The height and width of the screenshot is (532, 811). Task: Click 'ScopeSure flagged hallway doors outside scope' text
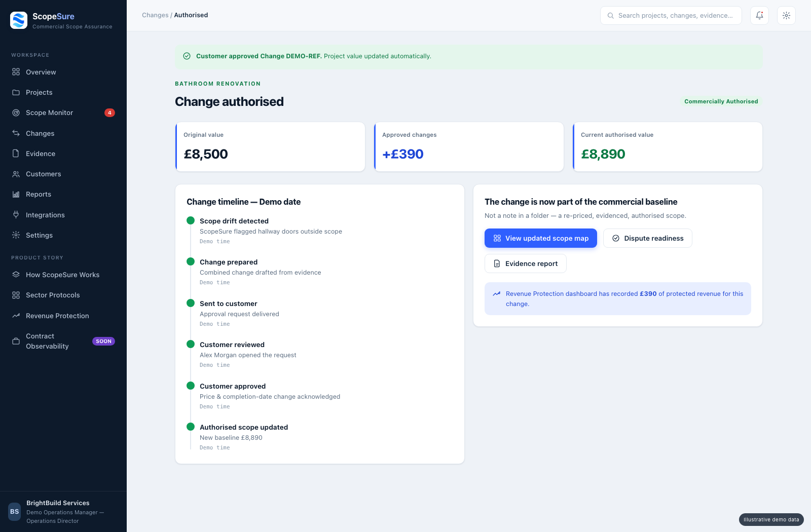(x=271, y=232)
